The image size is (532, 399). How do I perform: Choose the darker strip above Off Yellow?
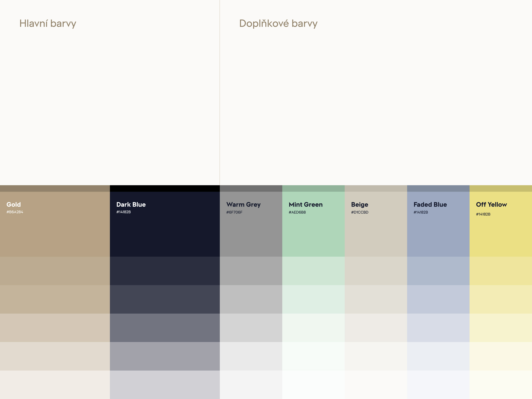pyautogui.click(x=501, y=188)
